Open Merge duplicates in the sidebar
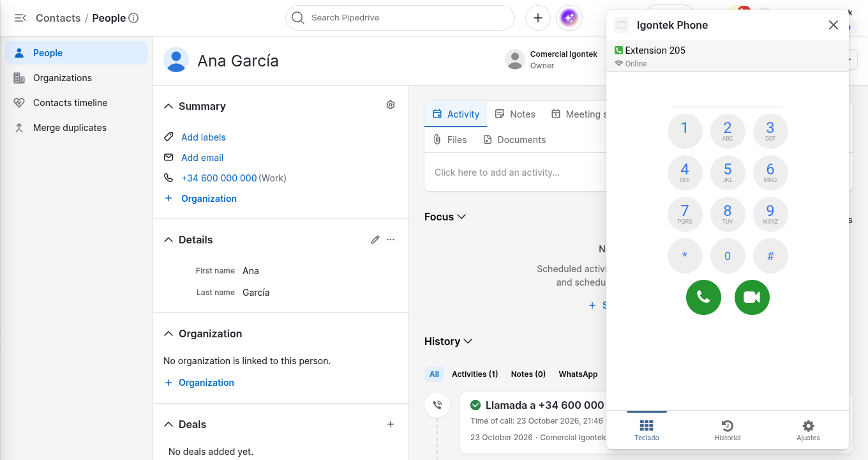The width and height of the screenshot is (868, 460). click(x=77, y=128)
